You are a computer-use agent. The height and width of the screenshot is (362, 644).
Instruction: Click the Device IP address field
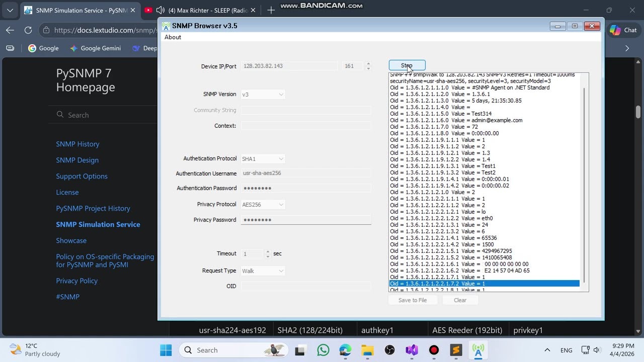point(289,66)
